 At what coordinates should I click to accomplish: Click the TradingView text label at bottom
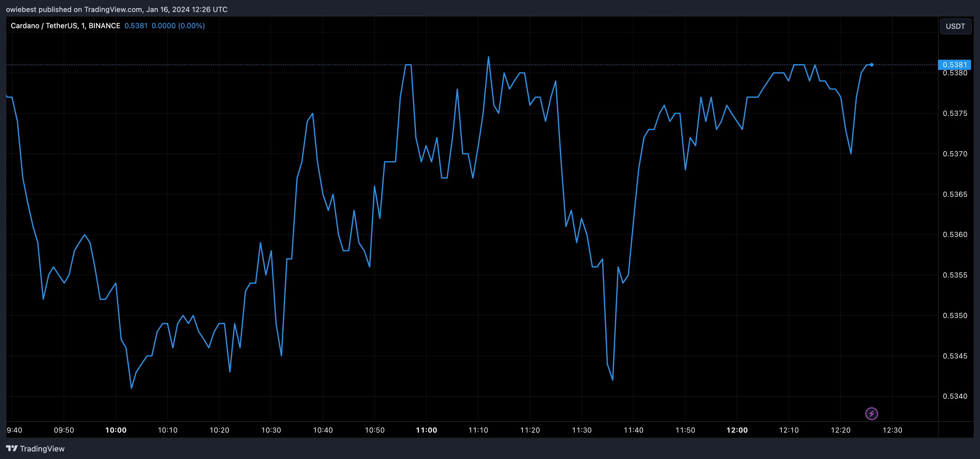point(43,449)
